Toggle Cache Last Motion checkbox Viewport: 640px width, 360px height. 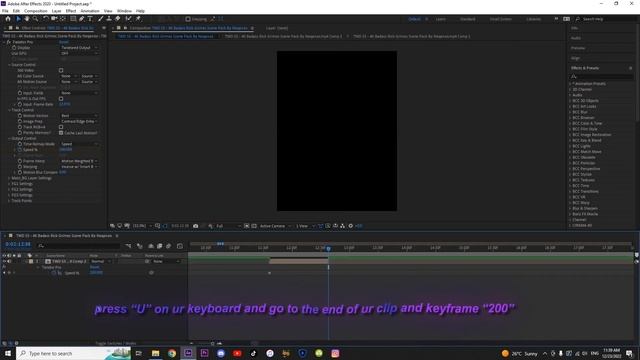(x=61, y=133)
